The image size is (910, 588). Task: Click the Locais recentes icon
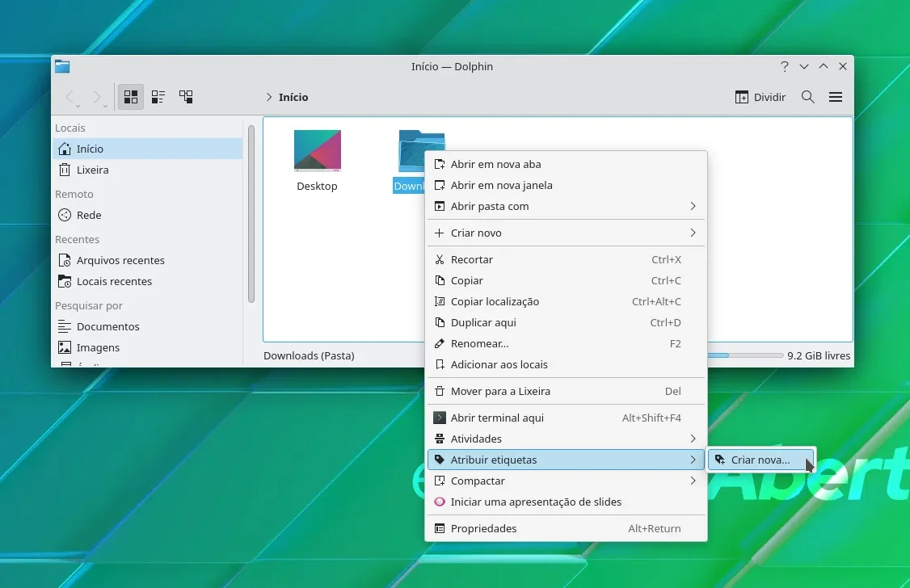pos(65,281)
